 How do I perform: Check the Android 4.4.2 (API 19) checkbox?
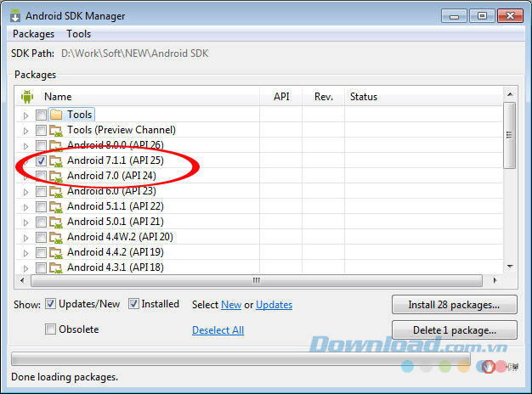(41, 252)
